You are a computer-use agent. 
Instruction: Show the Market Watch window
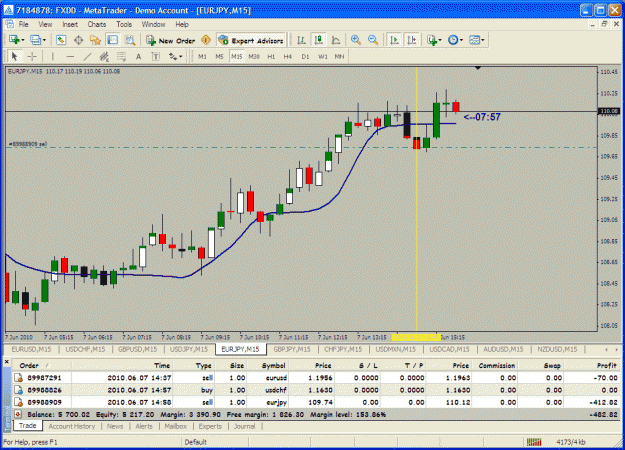[x=61, y=40]
